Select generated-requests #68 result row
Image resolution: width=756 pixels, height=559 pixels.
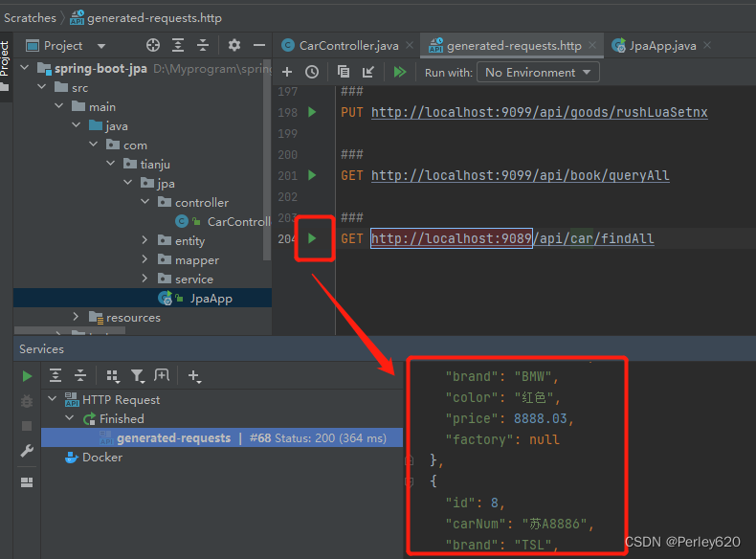pyautogui.click(x=222, y=438)
